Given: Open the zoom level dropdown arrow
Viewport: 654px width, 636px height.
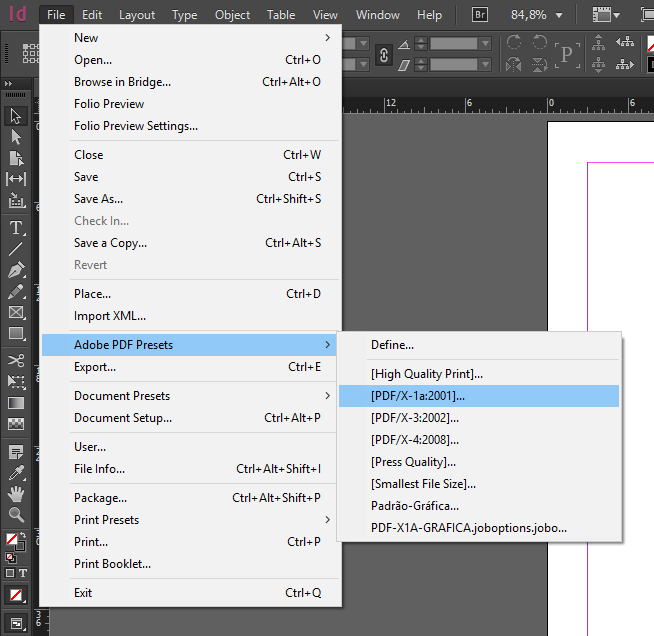Looking at the screenshot, I should tap(559, 15).
